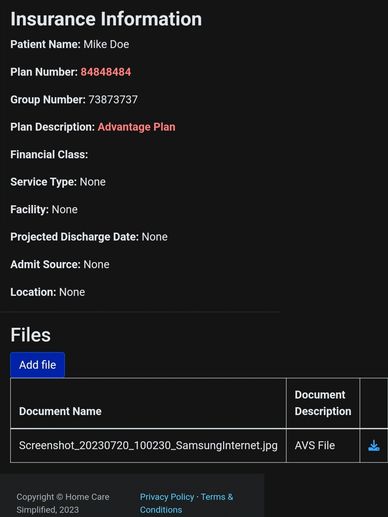388x517 pixels.
Task: Click the Insurance Information heading
Action: point(106,19)
